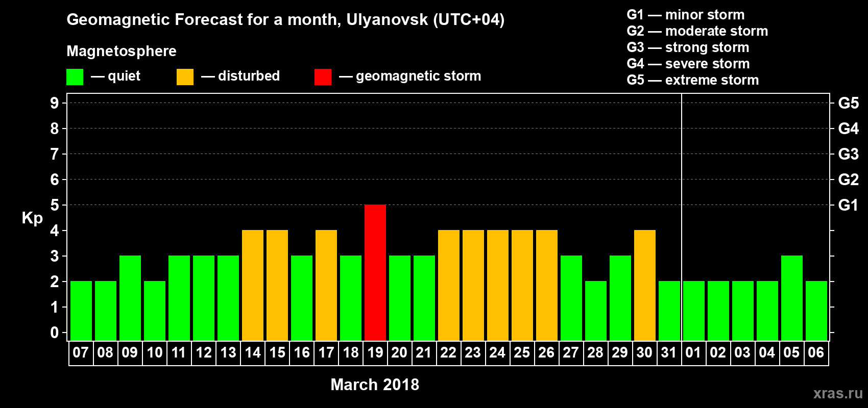Select the orange bar for day 14

pyautogui.click(x=253, y=285)
